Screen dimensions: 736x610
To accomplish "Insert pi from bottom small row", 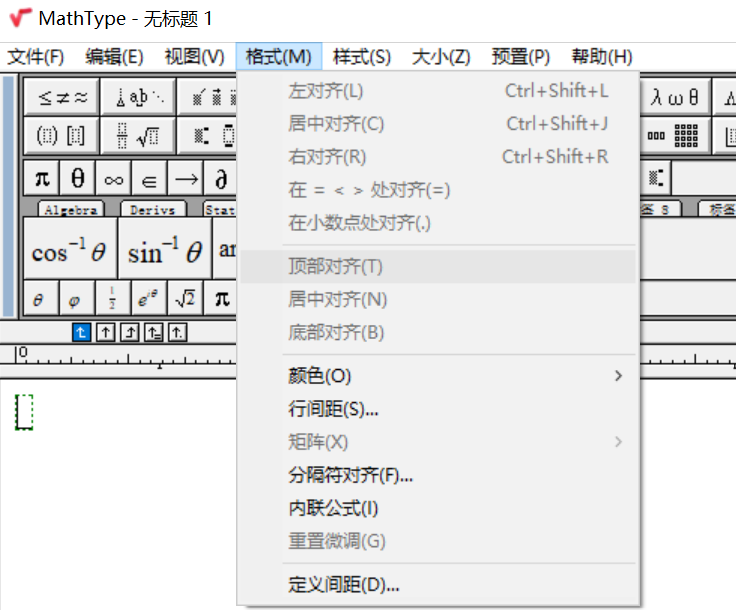I will pos(221,297).
